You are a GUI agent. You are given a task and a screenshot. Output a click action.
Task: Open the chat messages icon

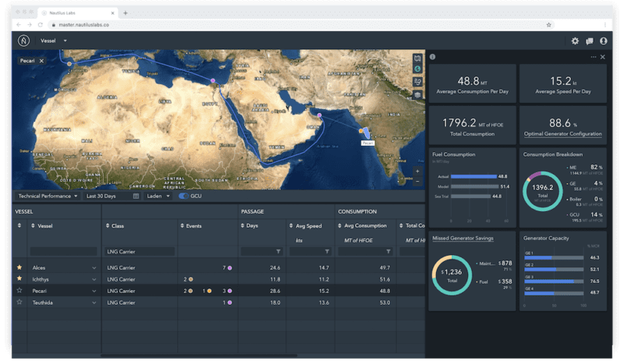click(x=589, y=41)
